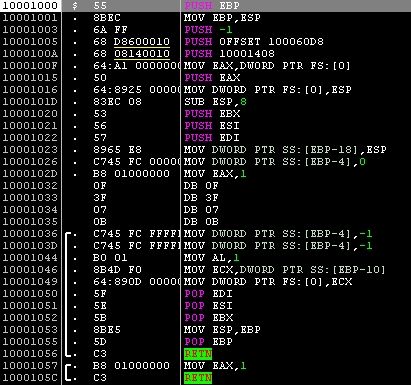The width and height of the screenshot is (411, 385).
Task: Select MOV EAX,1 at address 10001057
Action: coord(215,366)
